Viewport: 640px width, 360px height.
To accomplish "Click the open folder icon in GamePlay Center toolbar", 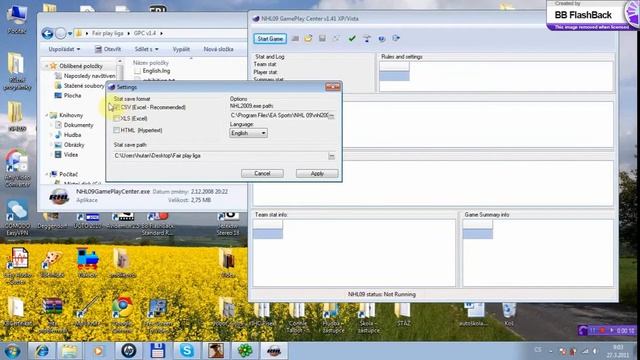I will (308, 38).
